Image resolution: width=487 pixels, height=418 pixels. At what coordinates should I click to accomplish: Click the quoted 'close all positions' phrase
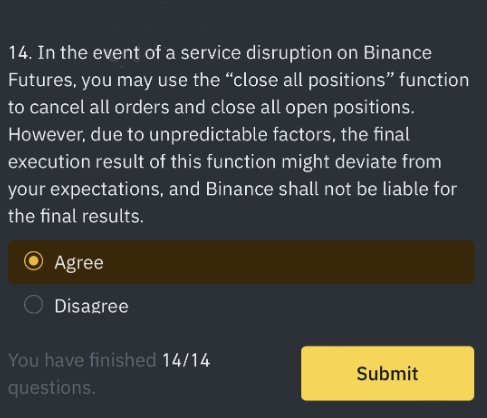tap(310, 80)
